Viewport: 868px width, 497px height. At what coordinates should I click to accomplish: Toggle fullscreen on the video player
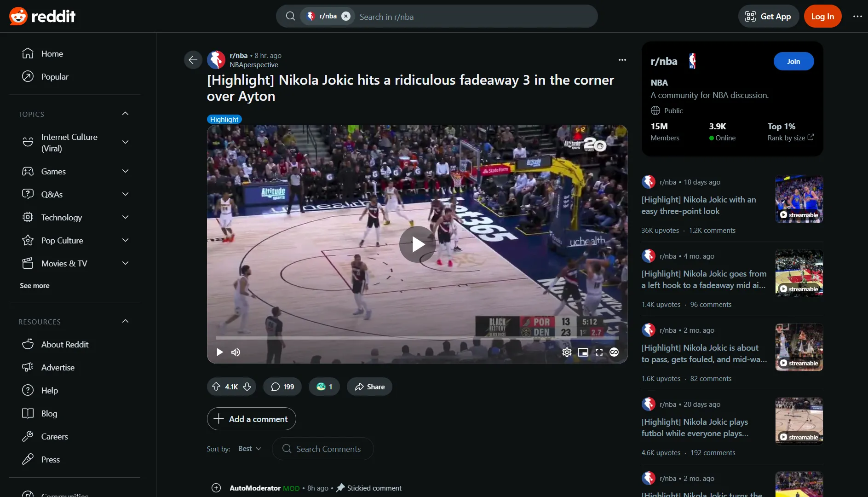click(x=598, y=352)
